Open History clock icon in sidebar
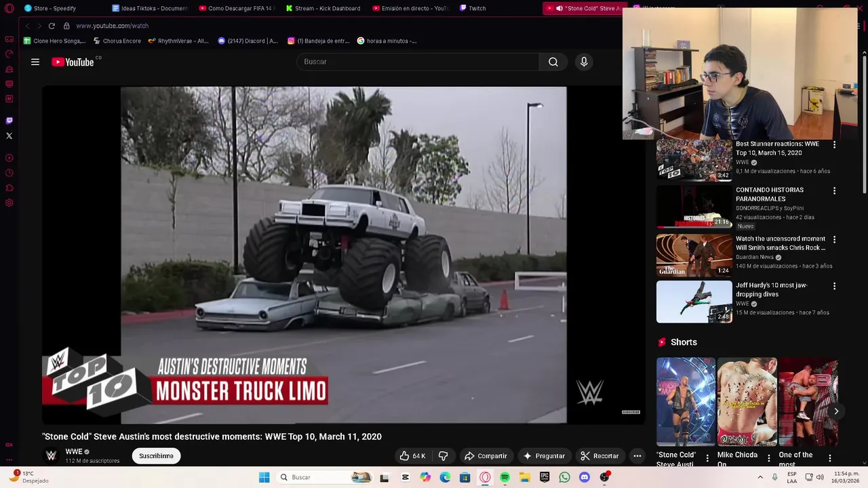Viewport: 868px width, 488px height. [x=9, y=173]
